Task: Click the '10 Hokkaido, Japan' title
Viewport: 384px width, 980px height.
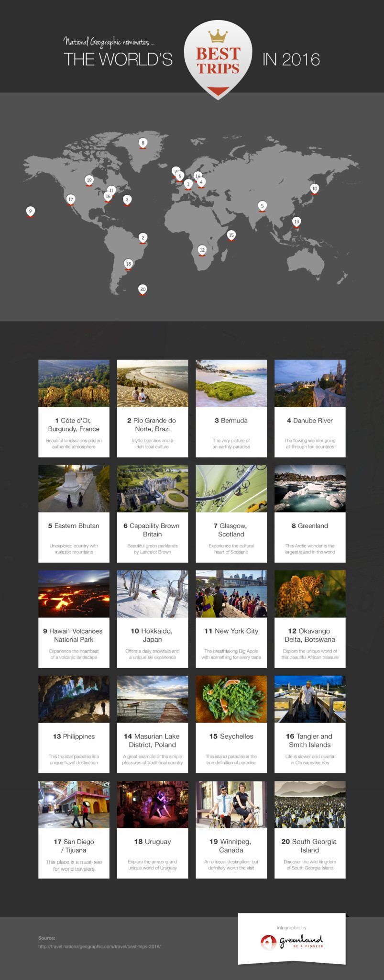Action: tap(152, 635)
